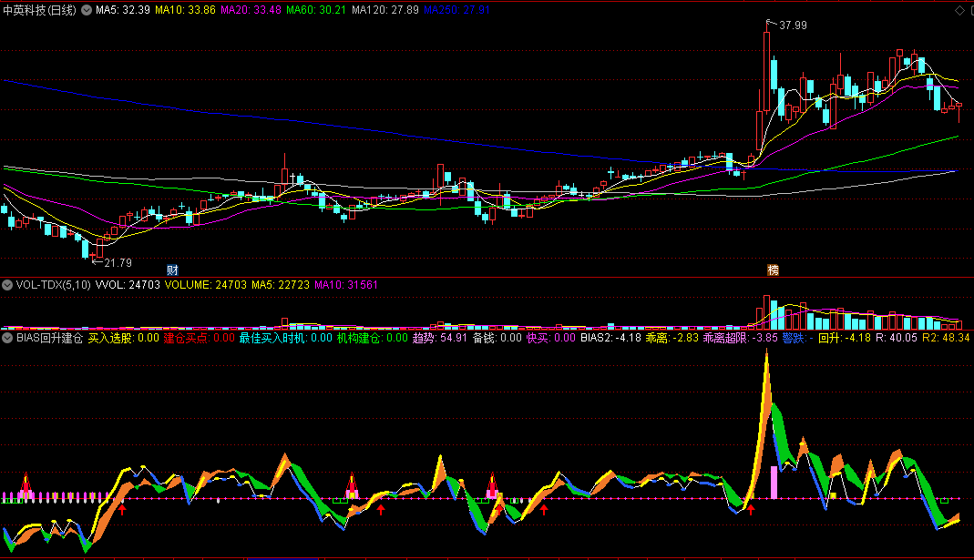The image size is (974, 560).
Task: Click the R2: 48.34 label
Action: click(946, 338)
